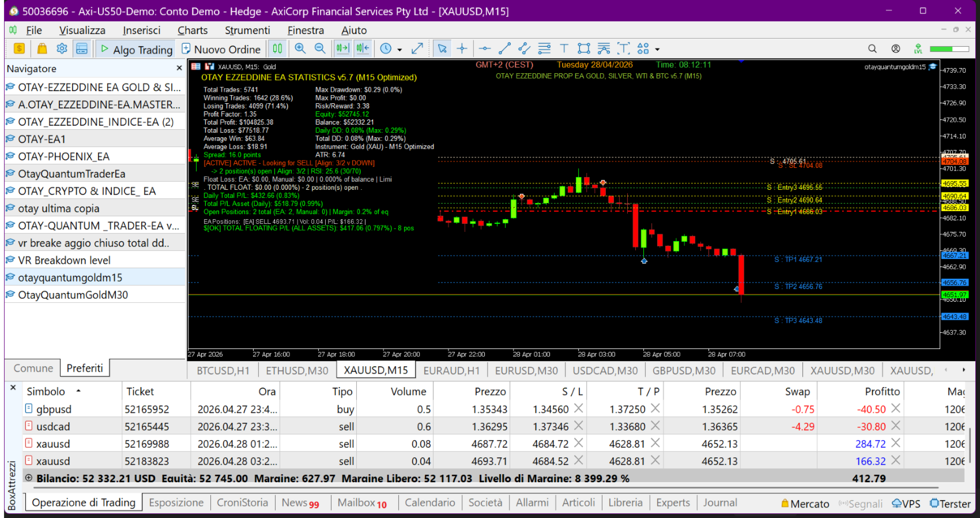Viewport: 980px width, 518px height.
Task: Click the lines-with-curve icon beside the rectangle tool
Action: 604,49
